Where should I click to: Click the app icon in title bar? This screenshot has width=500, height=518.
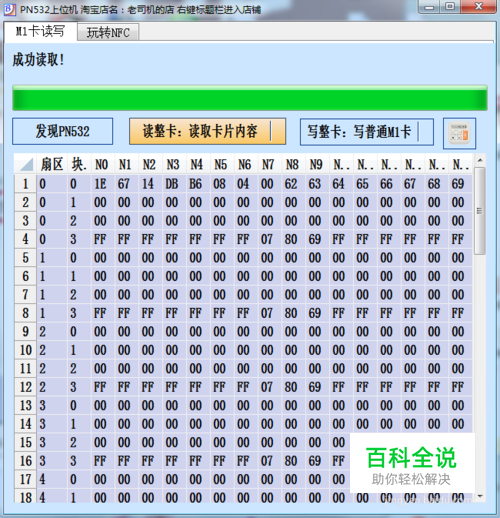click(9, 9)
